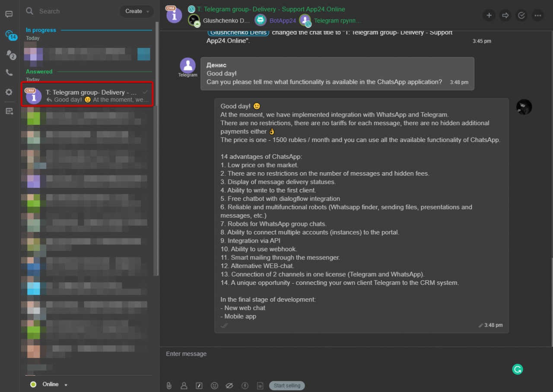
Task: Click the Start selling button
Action: click(x=287, y=386)
